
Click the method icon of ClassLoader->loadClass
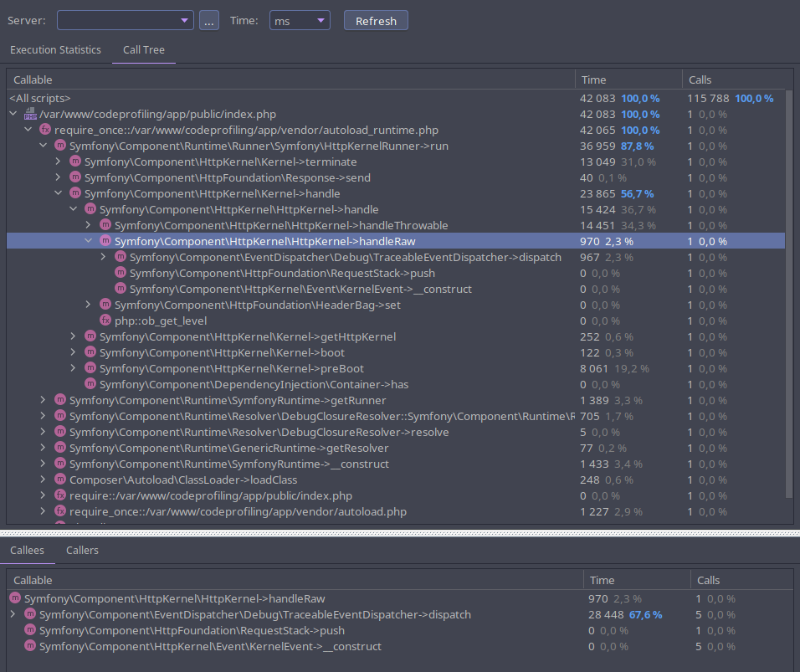pos(60,480)
